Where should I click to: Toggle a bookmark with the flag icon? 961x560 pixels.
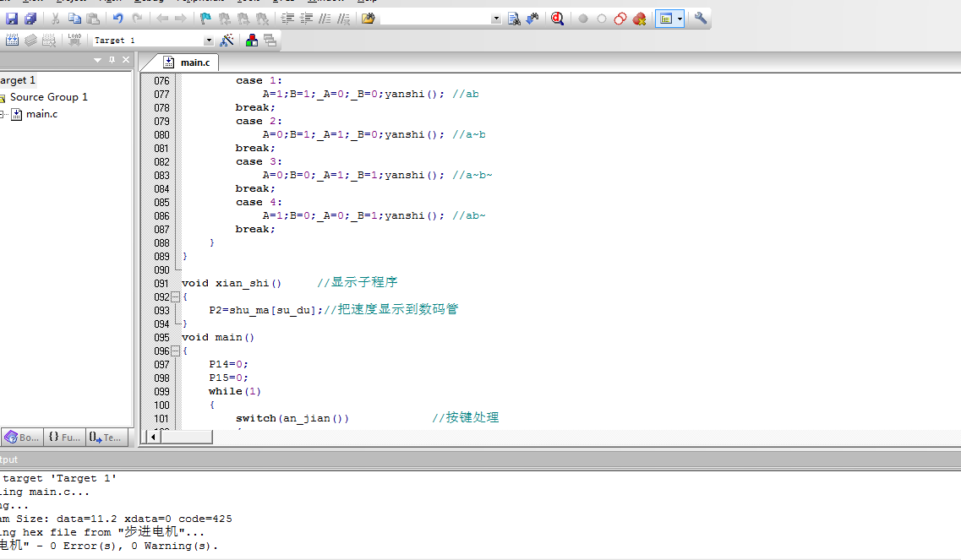point(206,19)
